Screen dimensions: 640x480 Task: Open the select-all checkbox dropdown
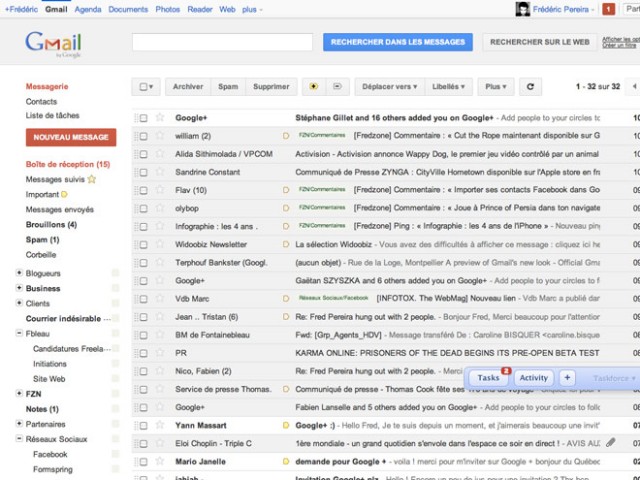pos(146,87)
